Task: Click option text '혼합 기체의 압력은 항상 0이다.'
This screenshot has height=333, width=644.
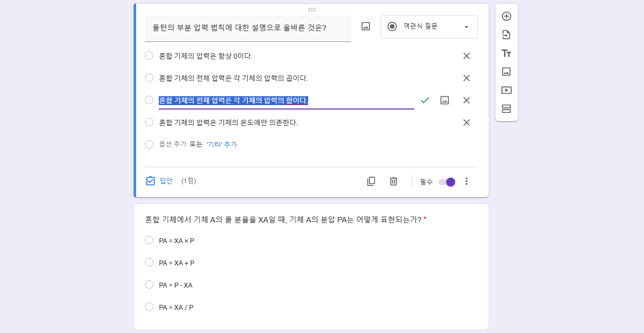Action: [206, 56]
